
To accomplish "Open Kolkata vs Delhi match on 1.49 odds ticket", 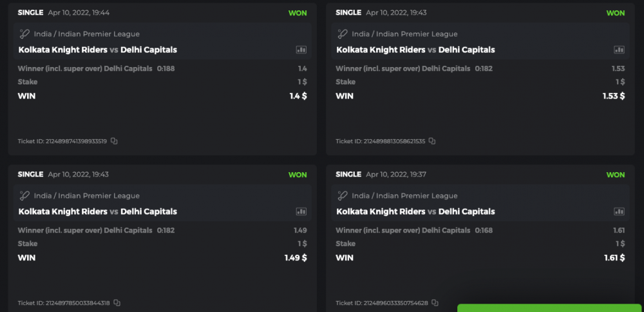I will click(97, 211).
